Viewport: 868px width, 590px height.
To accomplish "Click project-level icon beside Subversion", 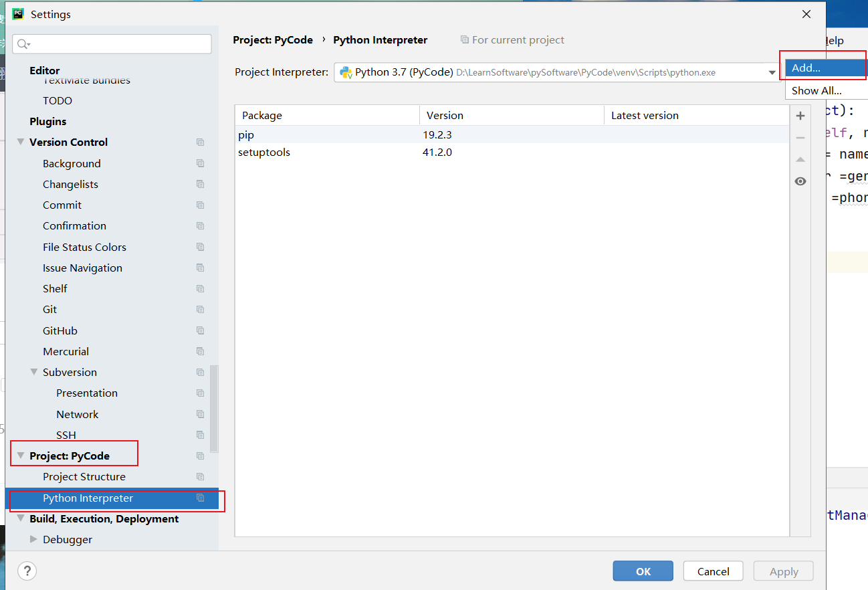I will coord(200,372).
